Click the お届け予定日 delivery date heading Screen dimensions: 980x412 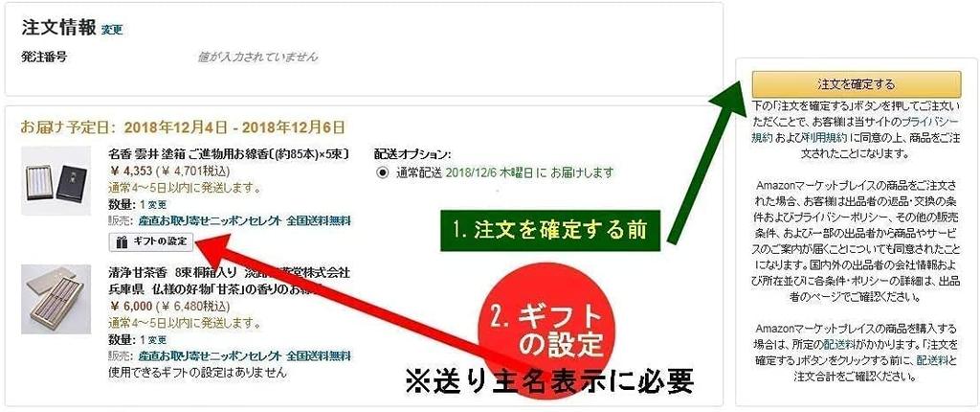point(183,127)
